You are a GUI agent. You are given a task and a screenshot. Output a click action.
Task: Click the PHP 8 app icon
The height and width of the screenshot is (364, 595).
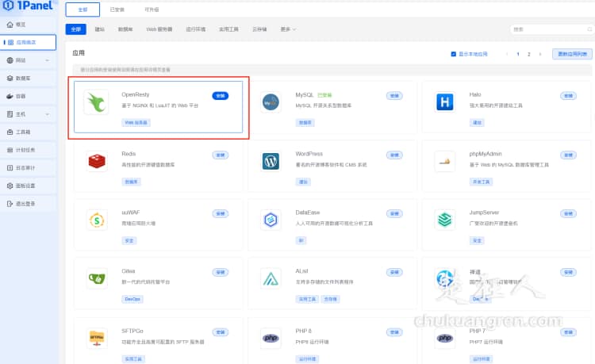(x=271, y=338)
